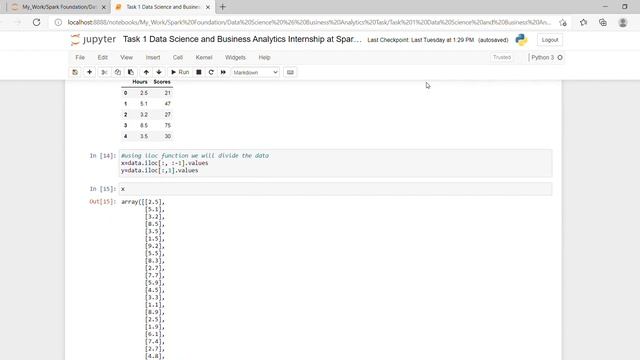Open the File menu

(80, 58)
